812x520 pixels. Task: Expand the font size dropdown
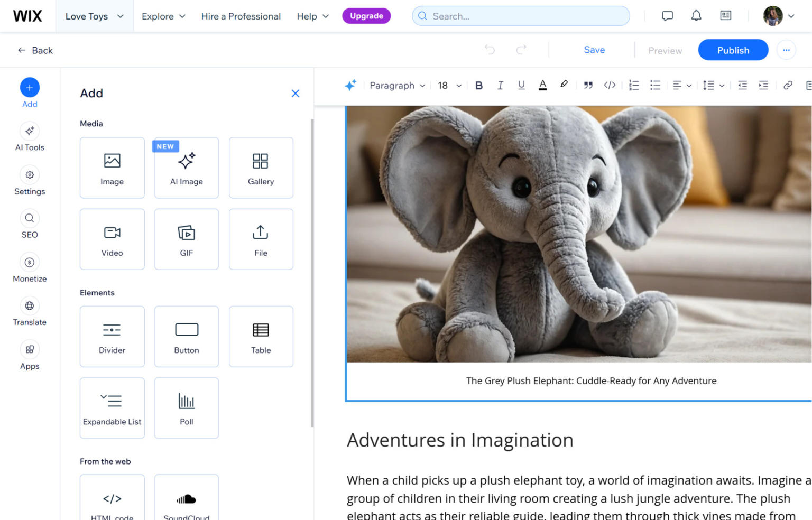click(x=449, y=85)
